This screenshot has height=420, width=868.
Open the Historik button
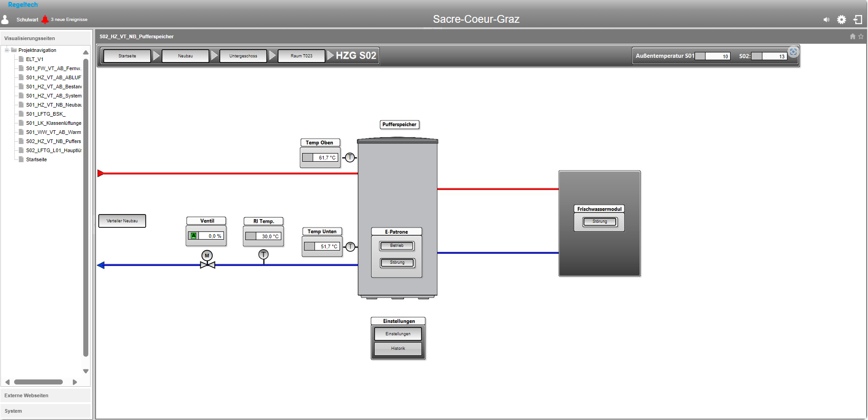tap(398, 348)
